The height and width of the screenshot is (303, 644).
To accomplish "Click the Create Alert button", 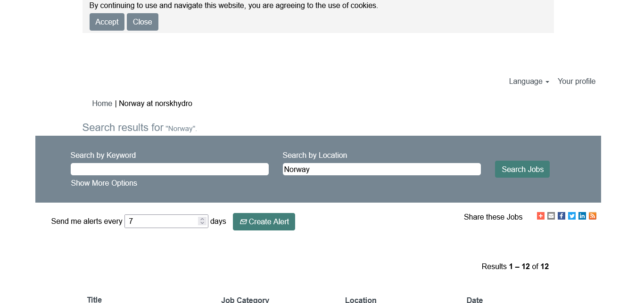I will tap(264, 222).
